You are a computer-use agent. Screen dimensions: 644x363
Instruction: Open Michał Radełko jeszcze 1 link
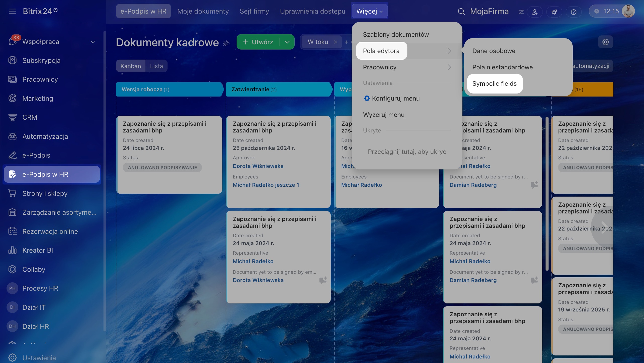[266, 185]
